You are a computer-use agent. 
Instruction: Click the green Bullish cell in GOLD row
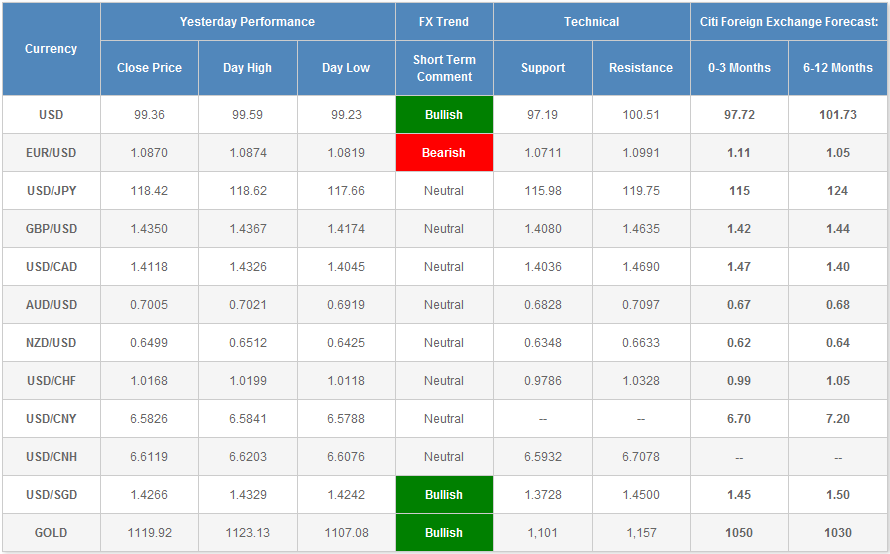(444, 533)
